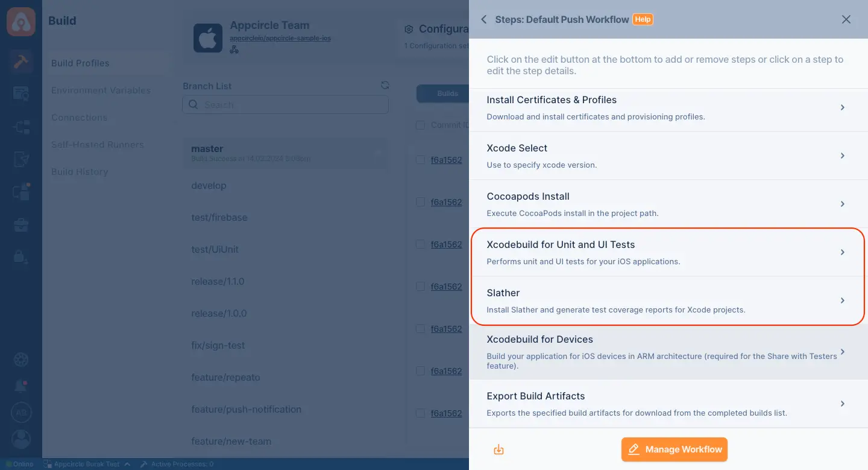Go back using the Steps panel arrow
Image resolution: width=868 pixels, height=470 pixels.
click(x=483, y=19)
